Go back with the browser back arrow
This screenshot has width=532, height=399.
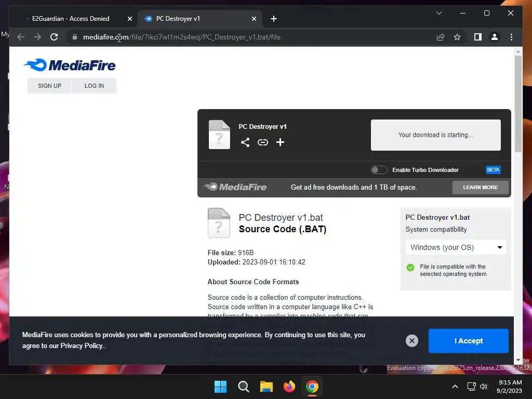pos(21,37)
